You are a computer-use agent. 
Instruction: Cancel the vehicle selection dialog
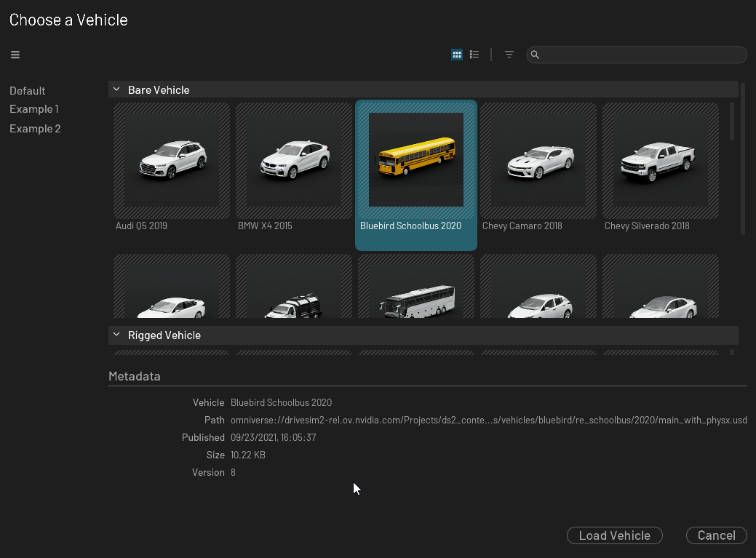(x=715, y=535)
